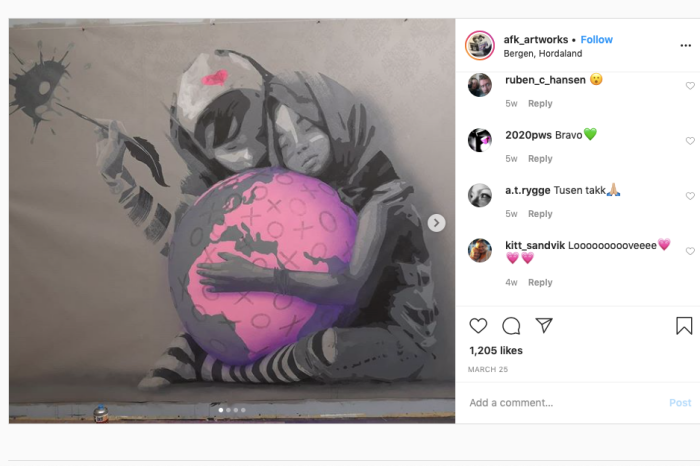The height and width of the screenshot is (466, 700).
Task: Save the post with the bookmark icon
Action: (684, 326)
